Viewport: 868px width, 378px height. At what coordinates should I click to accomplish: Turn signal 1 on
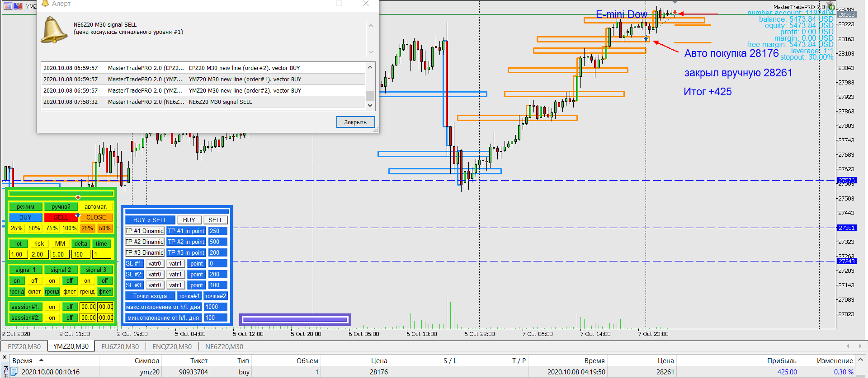[17, 280]
